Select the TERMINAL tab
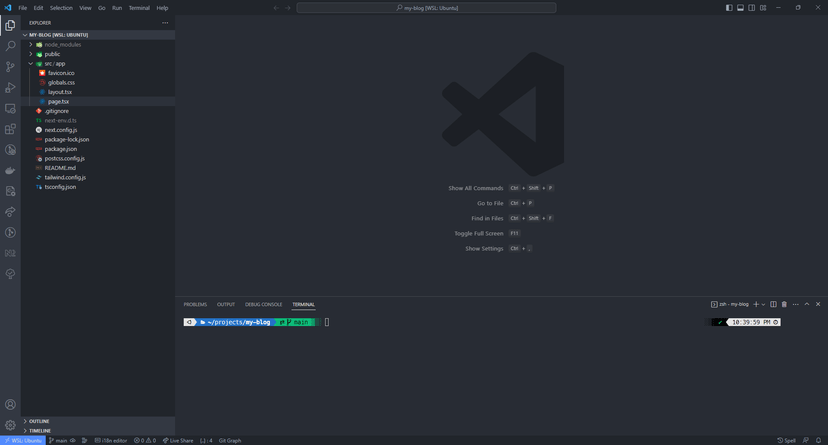 (304, 305)
